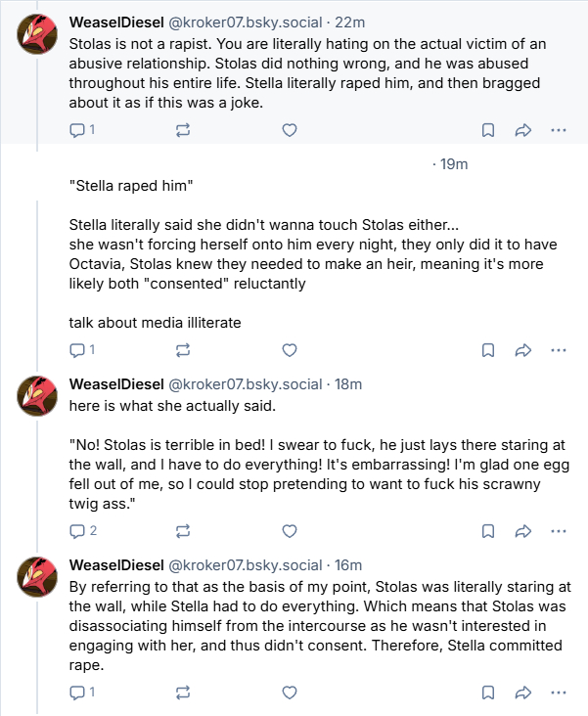This screenshot has width=588, height=716.
Task: Reply to the first post about Stolas
Action: tap(82, 129)
